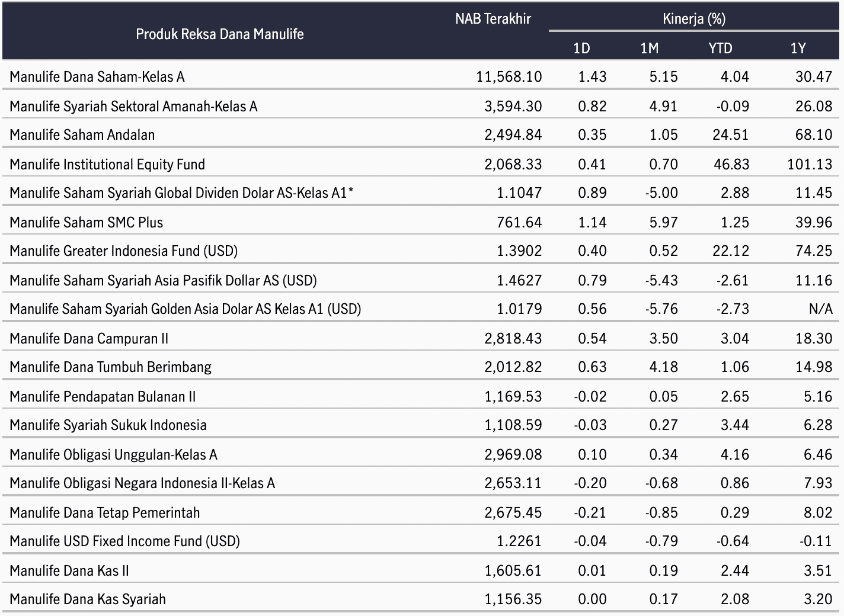Select Manulife USD Fixed Income Fund (USD)
Viewport: 844px width, 616px height.
click(x=124, y=541)
